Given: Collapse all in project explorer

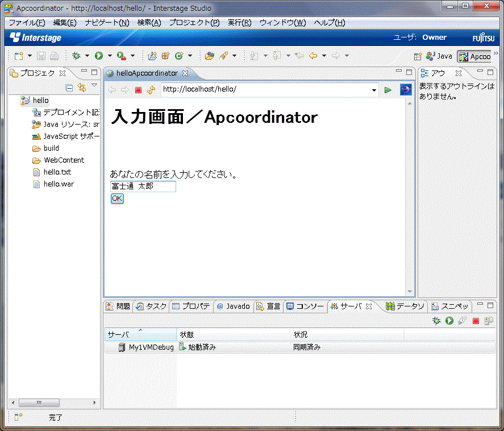Looking at the screenshot, I should [69, 88].
